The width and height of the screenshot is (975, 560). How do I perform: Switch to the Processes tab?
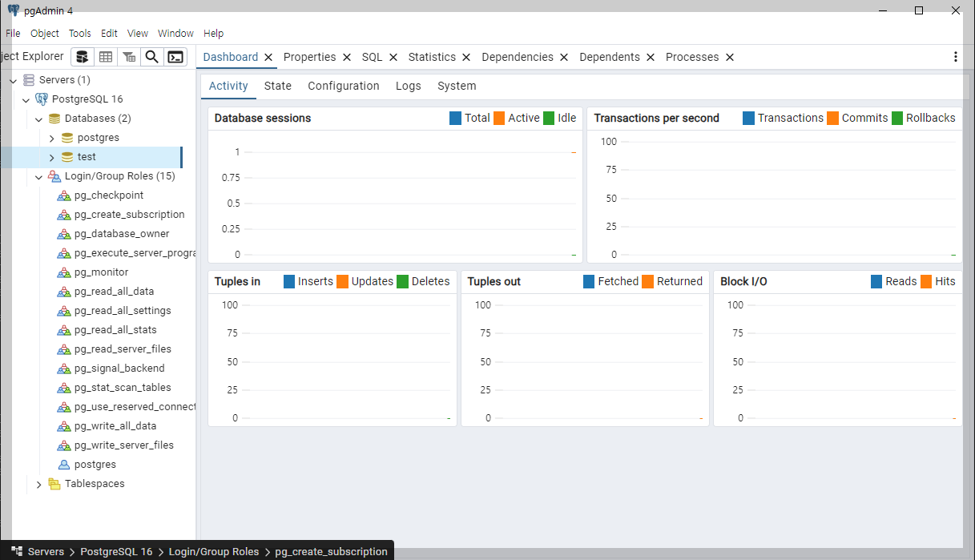coord(692,57)
